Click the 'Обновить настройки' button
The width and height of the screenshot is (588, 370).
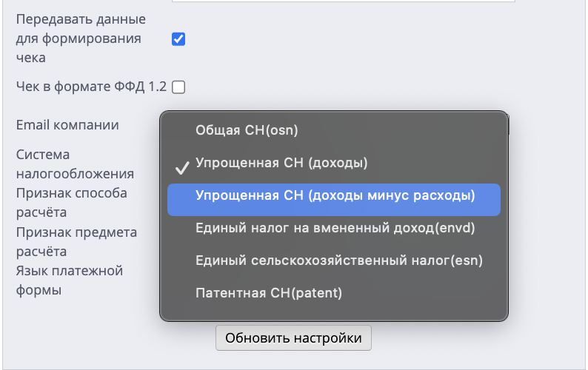[x=293, y=337]
